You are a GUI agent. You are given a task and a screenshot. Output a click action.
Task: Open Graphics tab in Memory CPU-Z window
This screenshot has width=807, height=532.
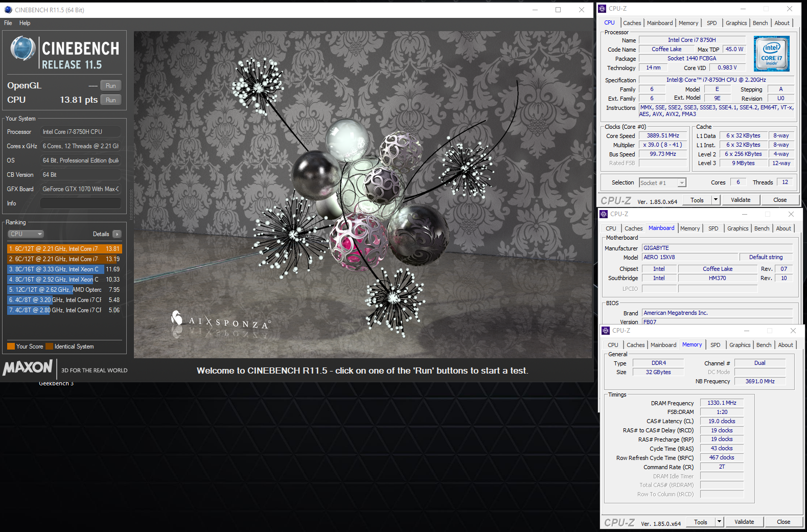coord(740,345)
